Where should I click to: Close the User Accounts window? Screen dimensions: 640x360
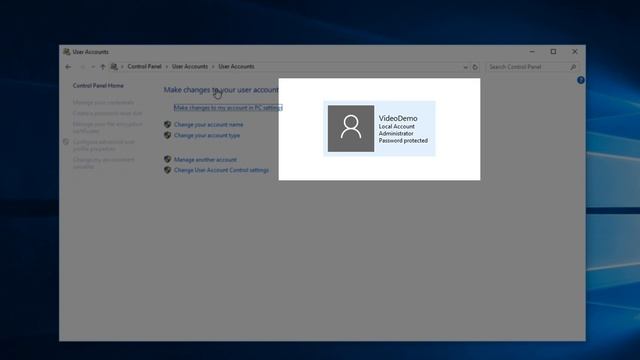click(575, 52)
